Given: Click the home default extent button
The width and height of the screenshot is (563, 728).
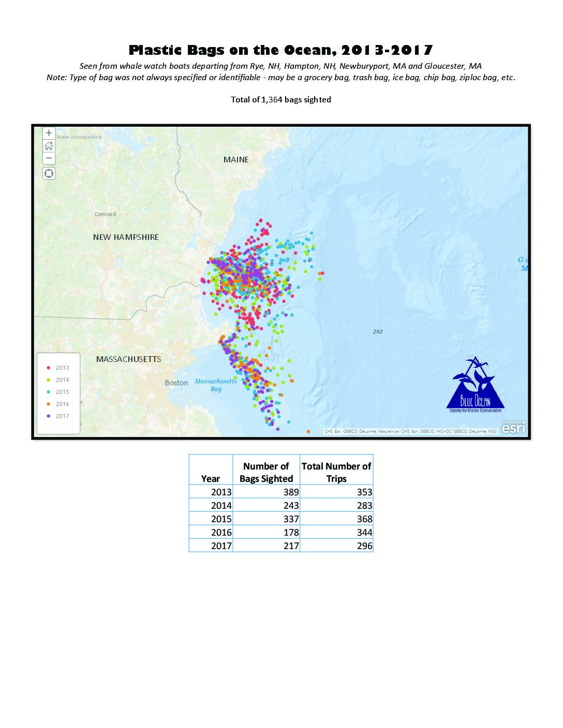Looking at the screenshot, I should (49, 146).
